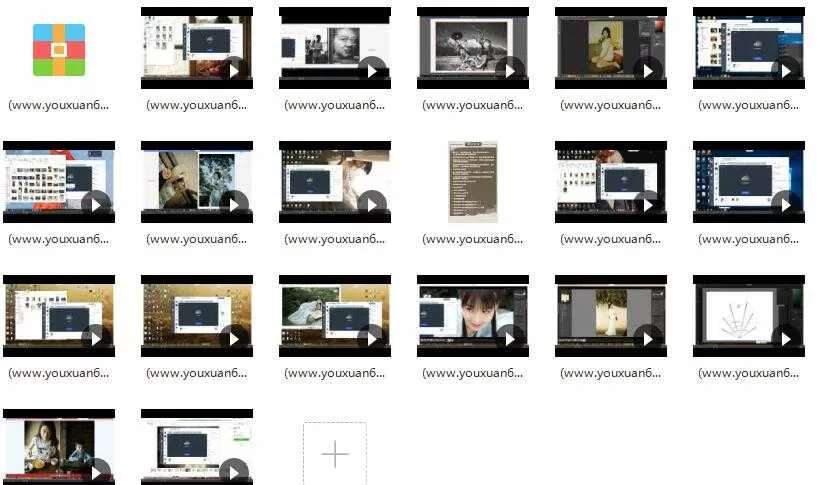827x485 pixels.
Task: Open the colorful compressed archive file icon
Action: pos(58,50)
